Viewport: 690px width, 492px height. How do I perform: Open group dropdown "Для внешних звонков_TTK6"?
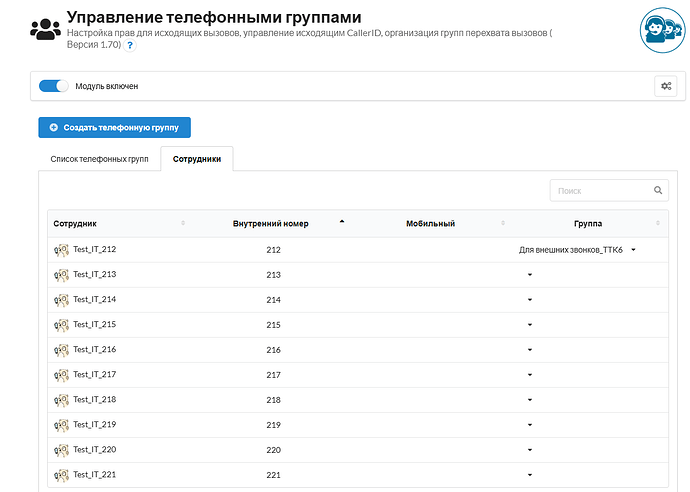pos(577,250)
